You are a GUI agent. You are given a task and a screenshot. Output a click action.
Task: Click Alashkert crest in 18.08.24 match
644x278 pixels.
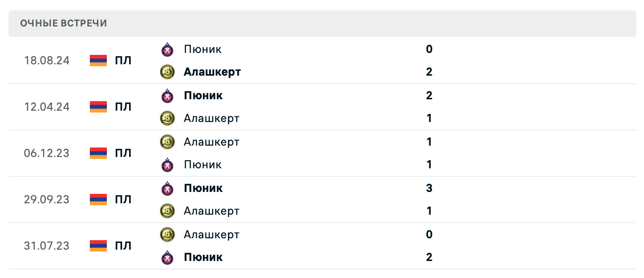point(167,72)
